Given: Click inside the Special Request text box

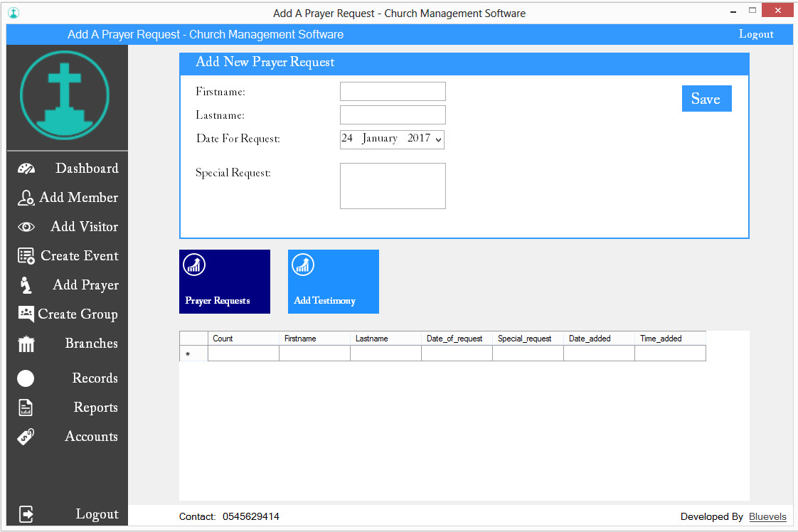Looking at the screenshot, I should click(393, 186).
